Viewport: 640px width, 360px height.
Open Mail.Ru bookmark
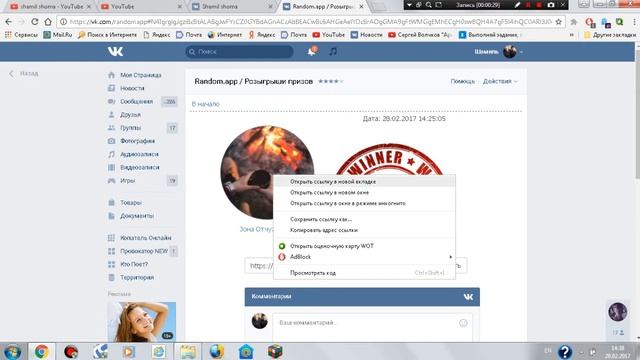pos(58,35)
